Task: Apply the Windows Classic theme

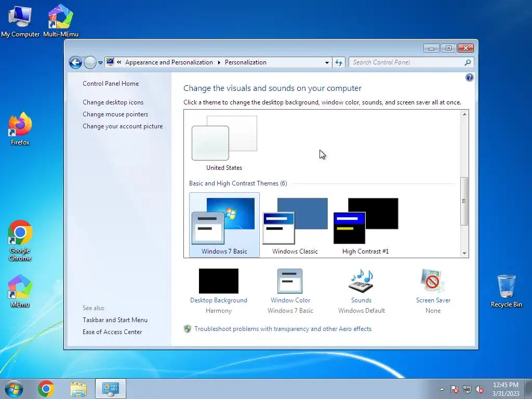Action: pyautogui.click(x=295, y=225)
